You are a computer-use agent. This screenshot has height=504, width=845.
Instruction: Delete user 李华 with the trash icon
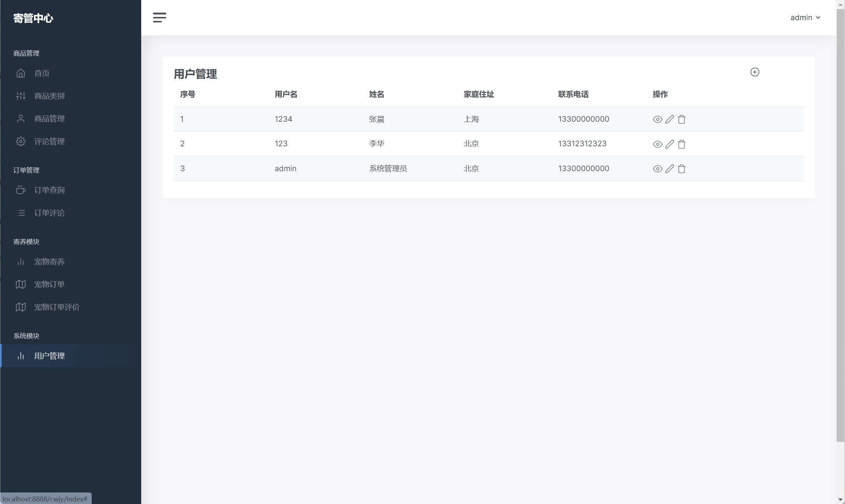pyautogui.click(x=681, y=144)
